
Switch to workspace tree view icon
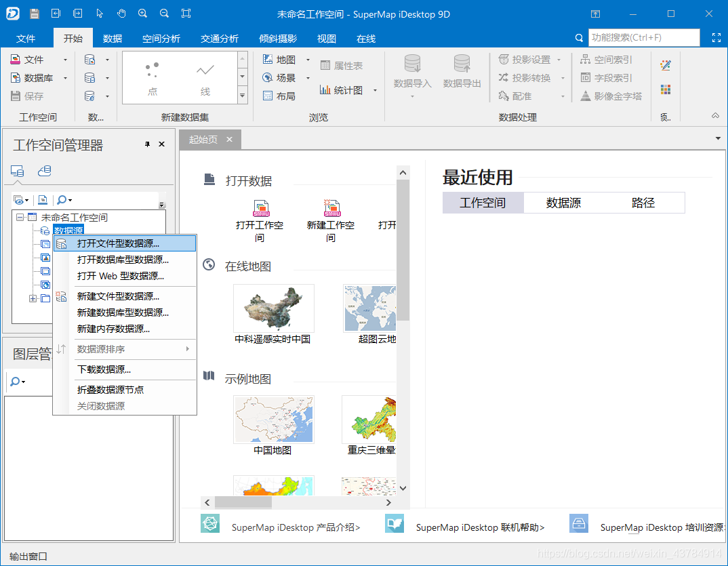click(17, 171)
